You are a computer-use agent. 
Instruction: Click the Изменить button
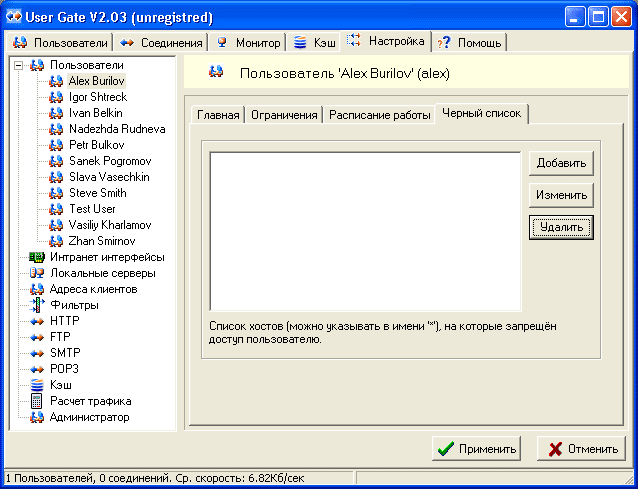click(561, 195)
